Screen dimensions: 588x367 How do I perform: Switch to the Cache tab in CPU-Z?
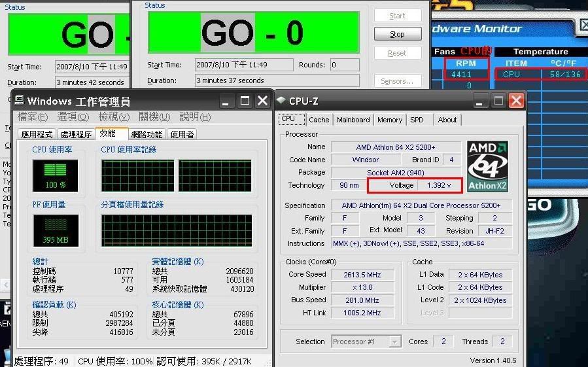(319, 120)
